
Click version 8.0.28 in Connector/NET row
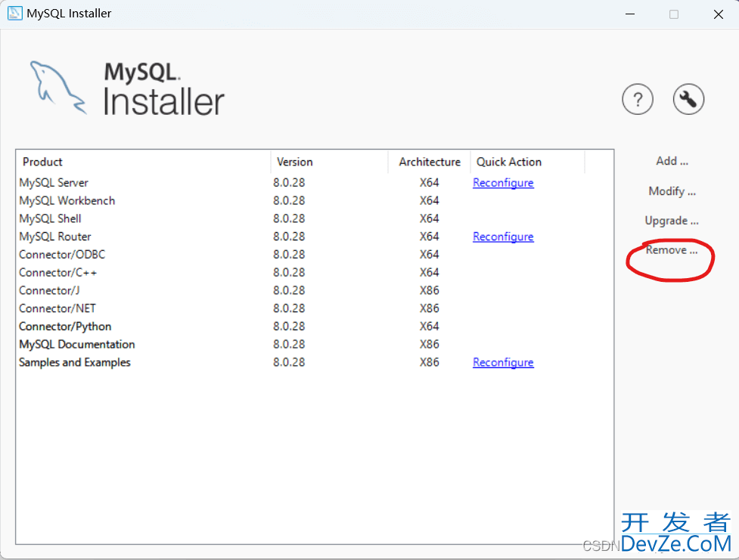289,308
